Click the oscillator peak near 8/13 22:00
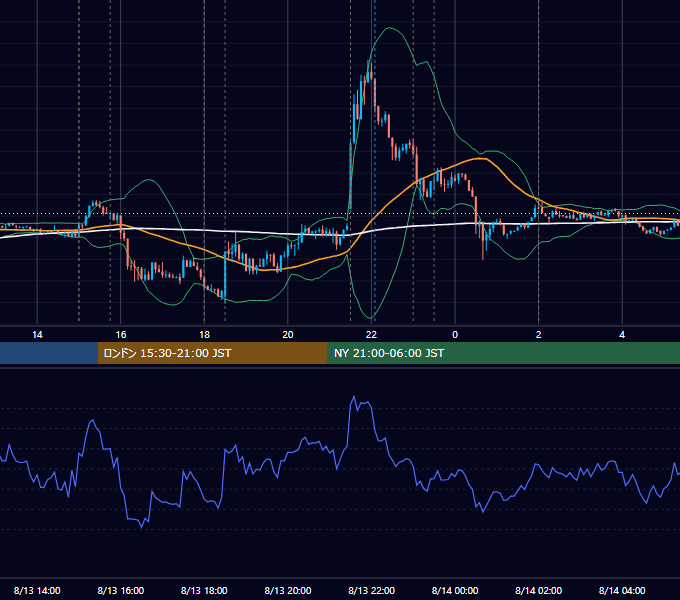 pyautogui.click(x=354, y=397)
